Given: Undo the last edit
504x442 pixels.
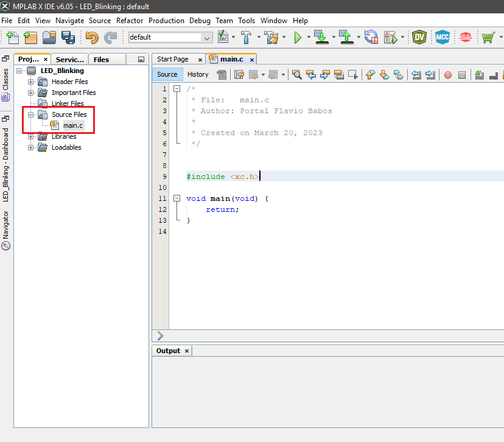Looking at the screenshot, I should coord(93,37).
